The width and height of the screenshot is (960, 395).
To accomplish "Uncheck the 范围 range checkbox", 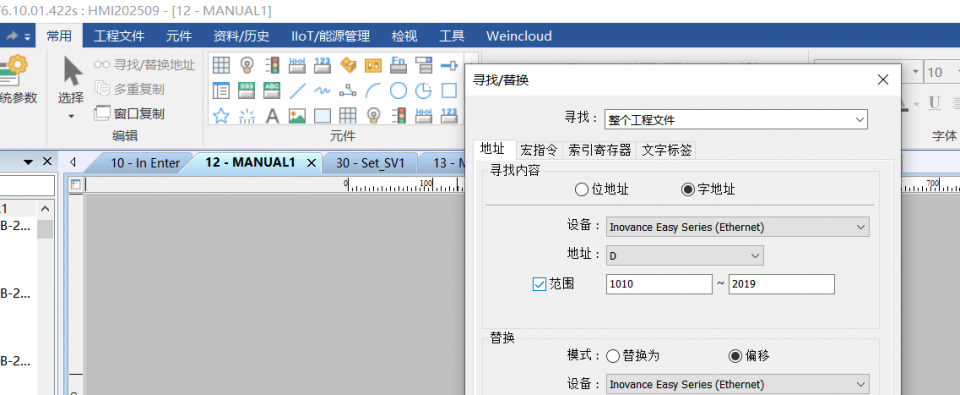I will pyautogui.click(x=539, y=284).
